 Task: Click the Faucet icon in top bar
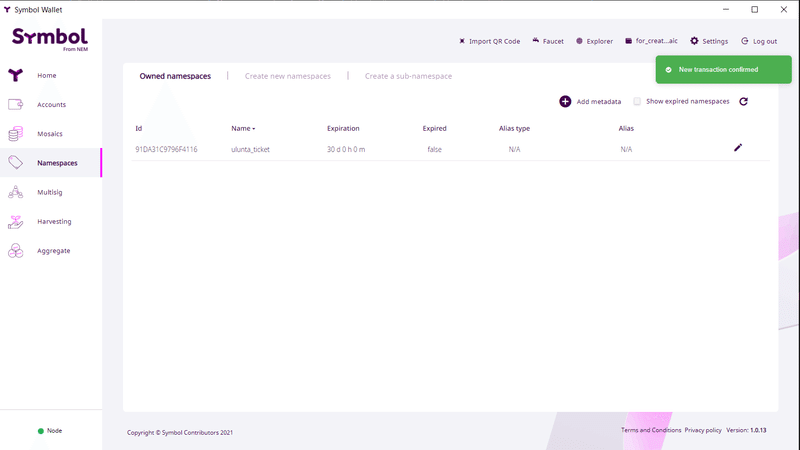[536, 40]
